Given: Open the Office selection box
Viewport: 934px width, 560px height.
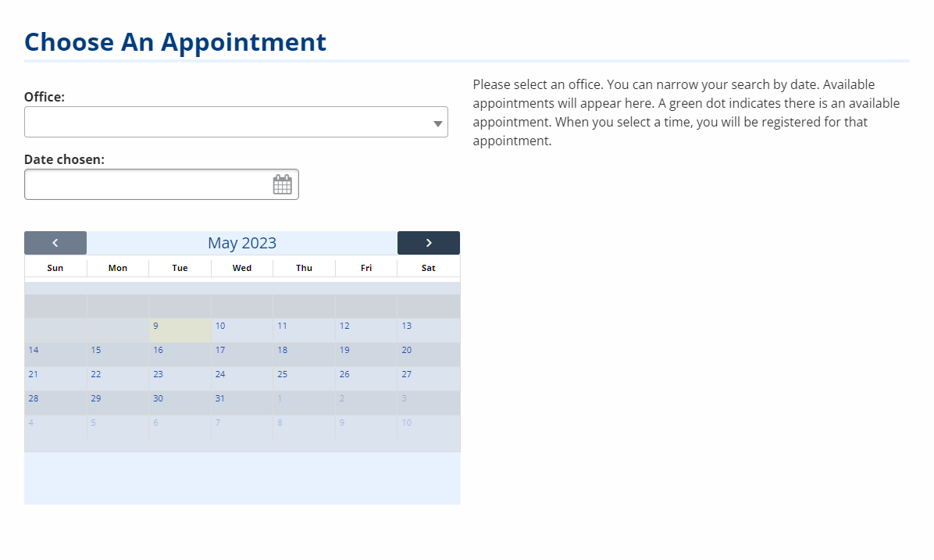Looking at the screenshot, I should (x=236, y=122).
